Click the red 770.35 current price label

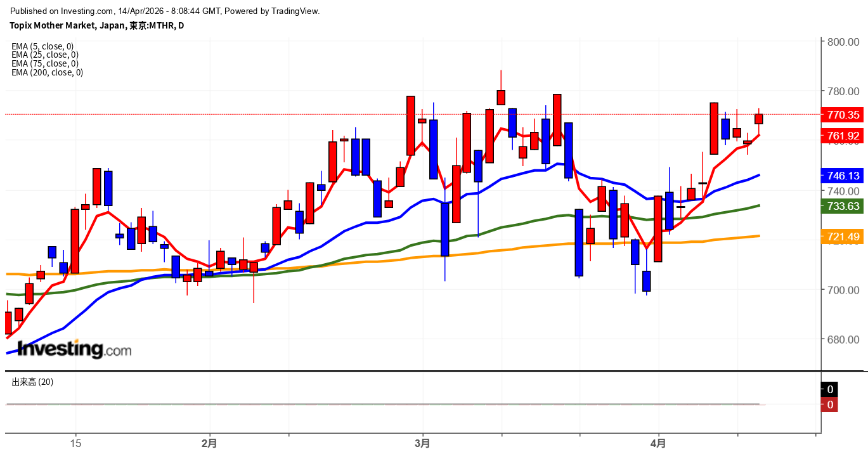tap(843, 115)
